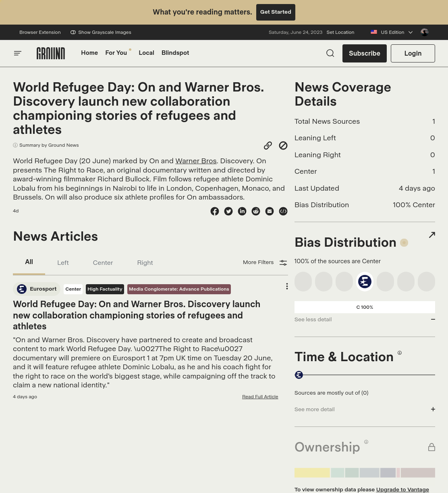Click the Login button
The width and height of the screenshot is (448, 493).
413,53
